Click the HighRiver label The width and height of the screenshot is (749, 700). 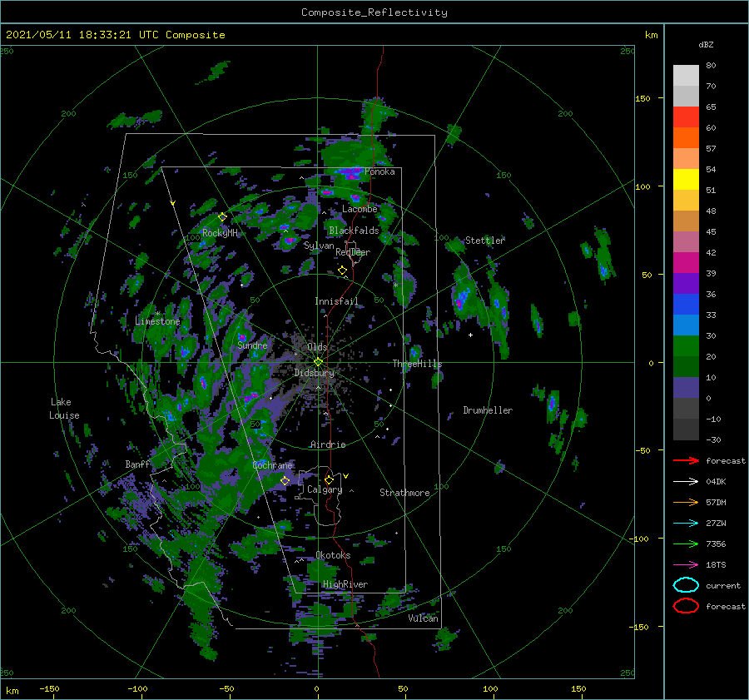[345, 584]
